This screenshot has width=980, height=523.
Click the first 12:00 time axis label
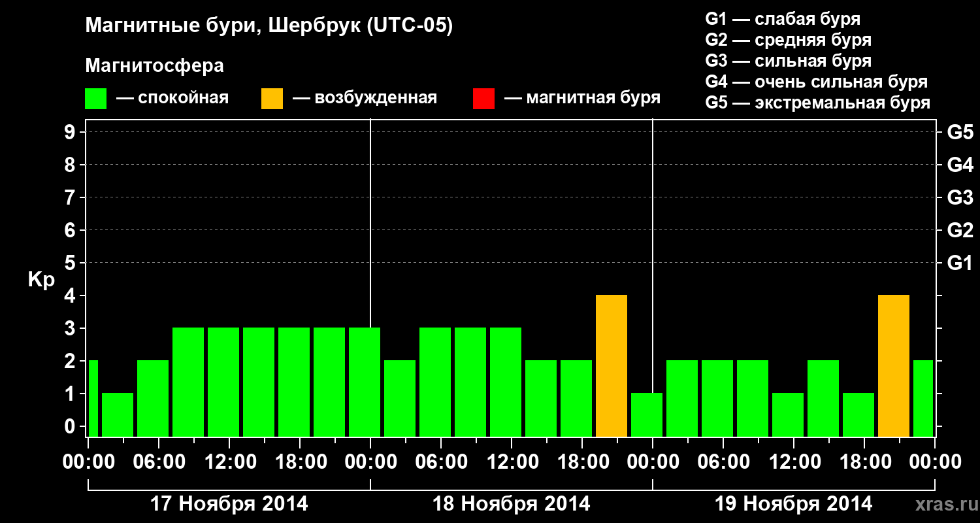coord(229,462)
